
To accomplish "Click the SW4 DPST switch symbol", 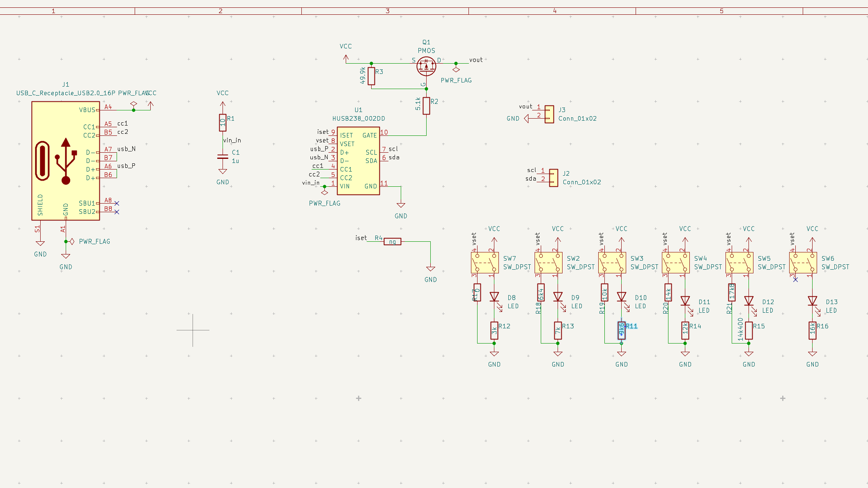I will (x=676, y=263).
